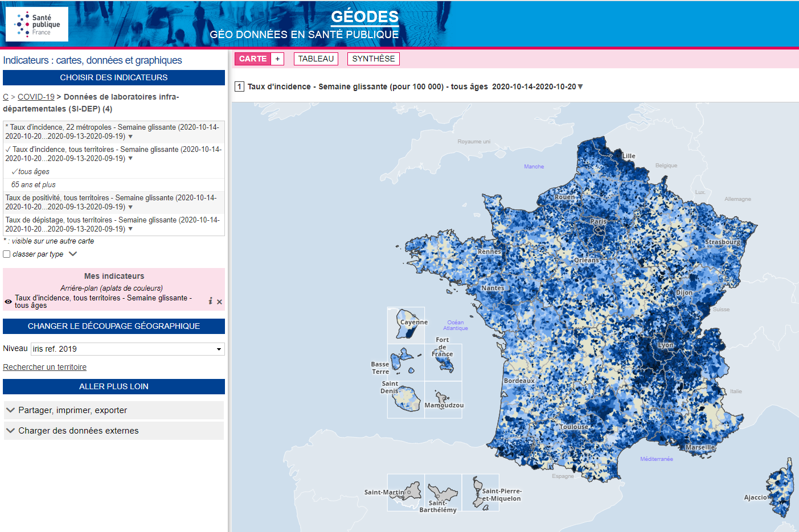Click 'CHANGER LE DÉCOUPAGE GÉOGRAPHIQUE' button
799x532 pixels.
[114, 326]
